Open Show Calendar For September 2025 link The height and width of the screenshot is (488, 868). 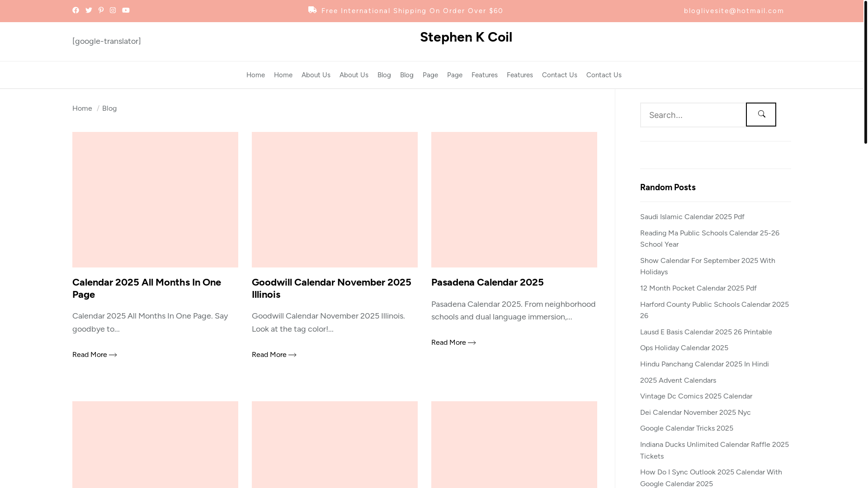[x=708, y=266]
